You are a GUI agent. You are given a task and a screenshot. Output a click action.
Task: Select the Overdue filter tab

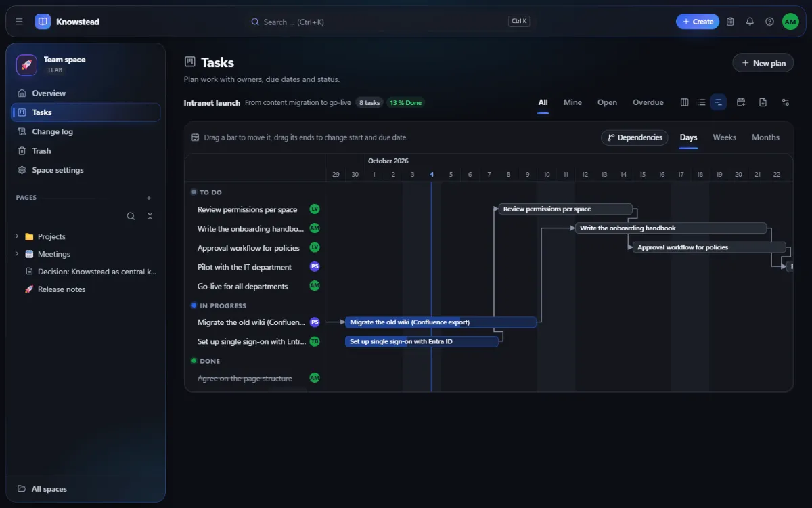tap(648, 102)
